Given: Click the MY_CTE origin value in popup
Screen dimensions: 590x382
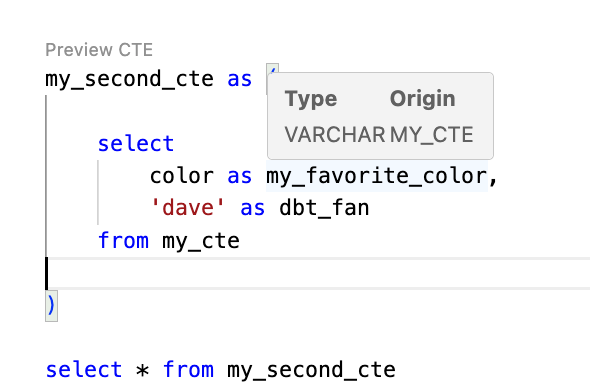Looking at the screenshot, I should [x=432, y=134].
